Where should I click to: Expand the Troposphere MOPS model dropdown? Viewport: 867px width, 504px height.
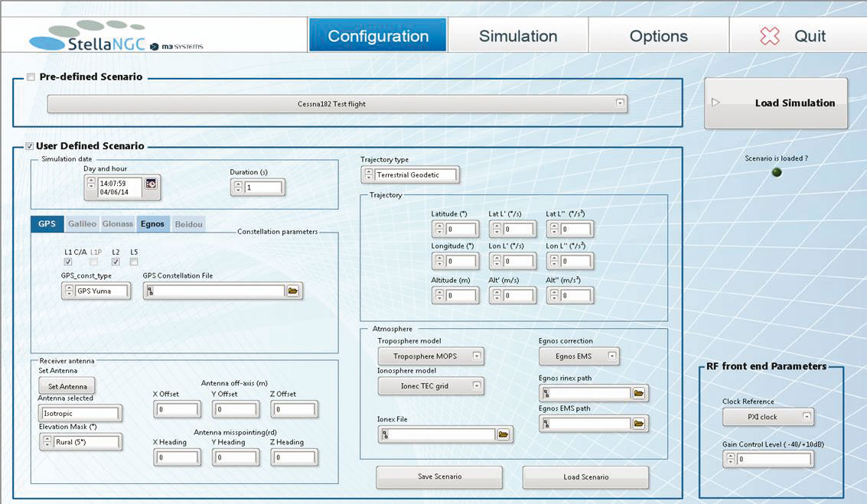[431, 356]
